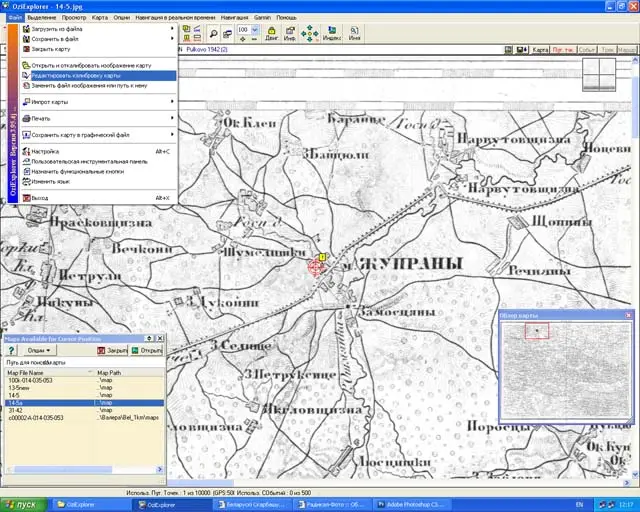Select map row 100k-014-035-053

pos(84,380)
